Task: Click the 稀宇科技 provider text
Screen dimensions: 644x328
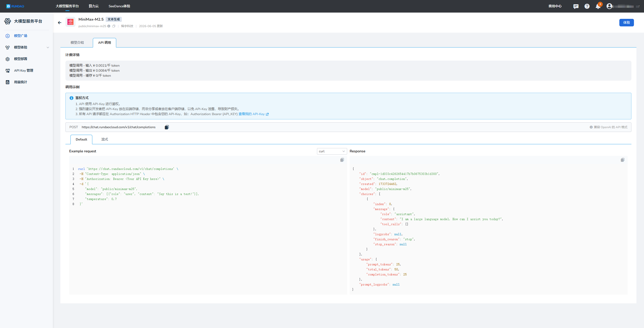Action: tap(127, 26)
